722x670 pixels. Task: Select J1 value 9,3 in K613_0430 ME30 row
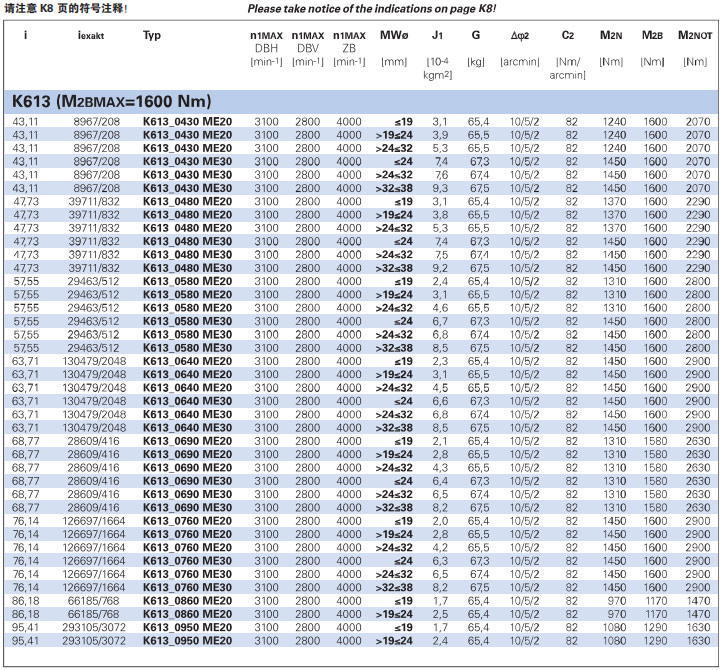(439, 188)
